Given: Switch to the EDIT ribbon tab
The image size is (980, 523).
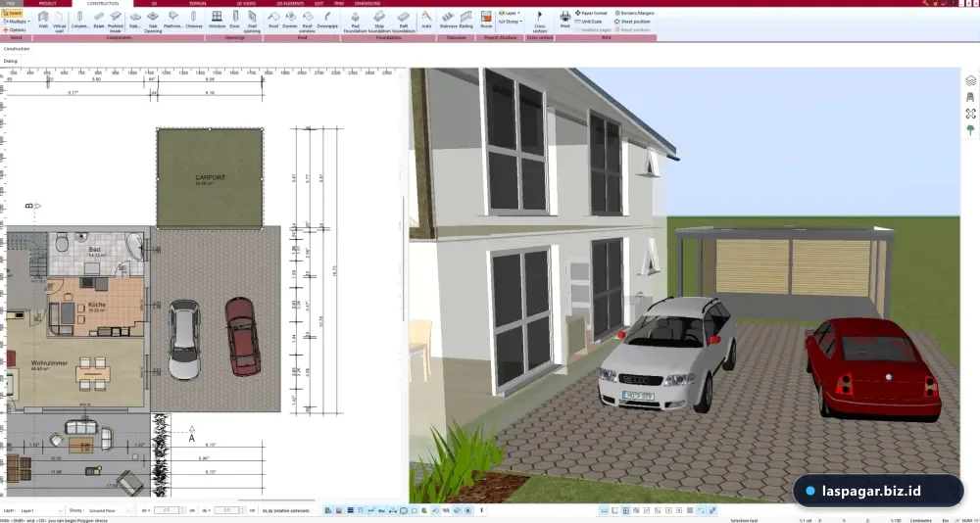Looking at the screenshot, I should pos(319,3).
